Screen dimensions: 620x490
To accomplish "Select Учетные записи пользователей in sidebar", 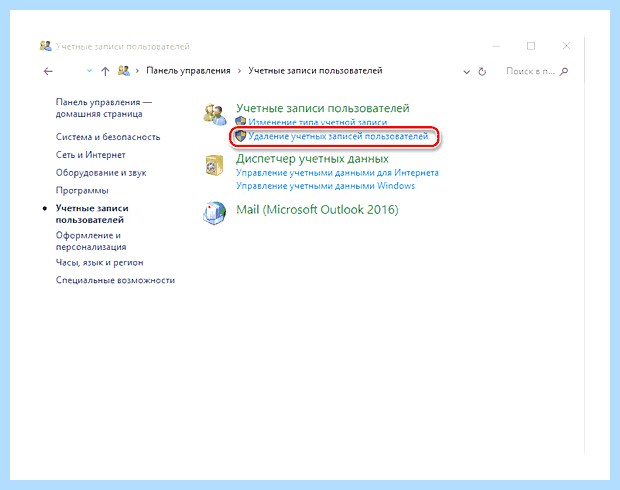I will coord(92,214).
